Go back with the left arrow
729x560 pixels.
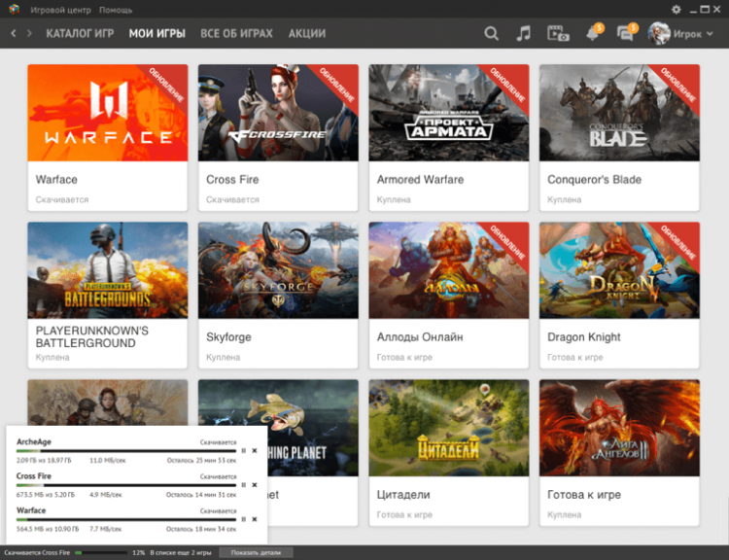tap(14, 33)
